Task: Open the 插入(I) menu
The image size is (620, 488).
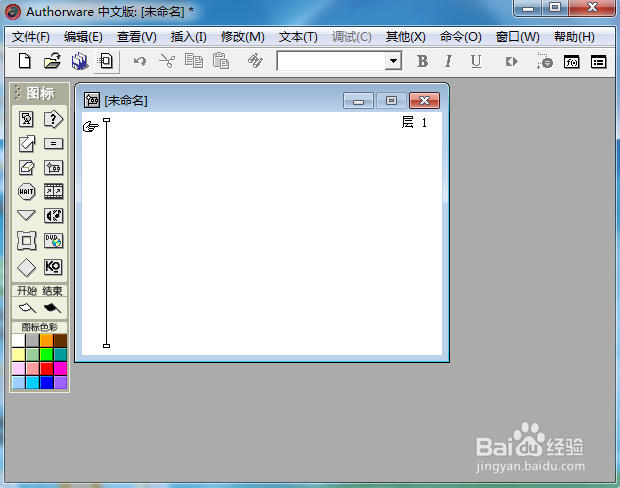Action: coord(189,37)
